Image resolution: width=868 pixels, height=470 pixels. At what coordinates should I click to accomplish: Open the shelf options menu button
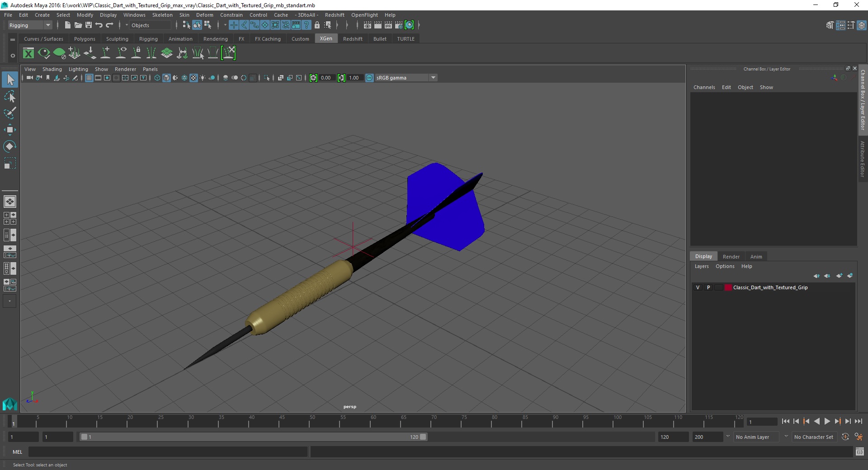13,56
